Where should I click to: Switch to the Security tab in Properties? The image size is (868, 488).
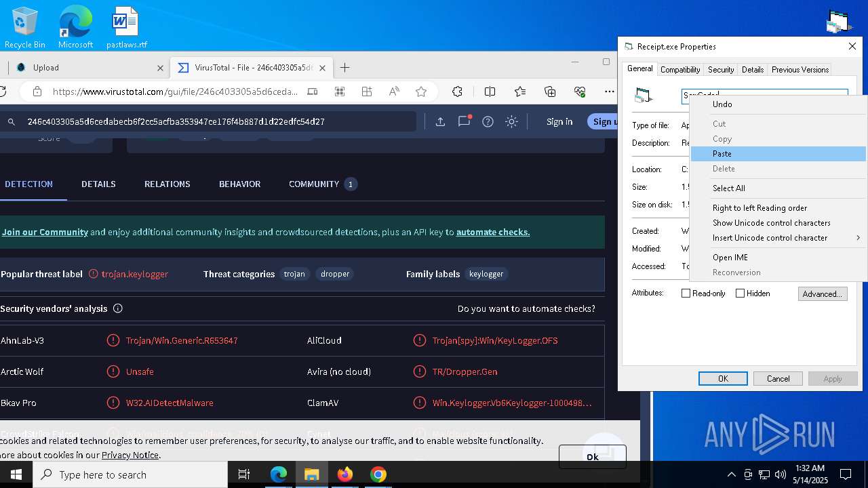click(721, 70)
